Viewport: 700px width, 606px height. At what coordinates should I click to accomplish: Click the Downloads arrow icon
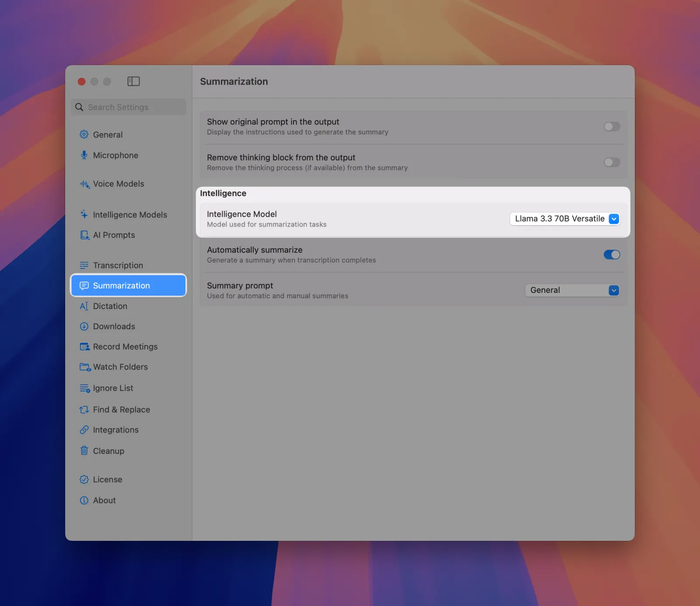click(x=84, y=326)
